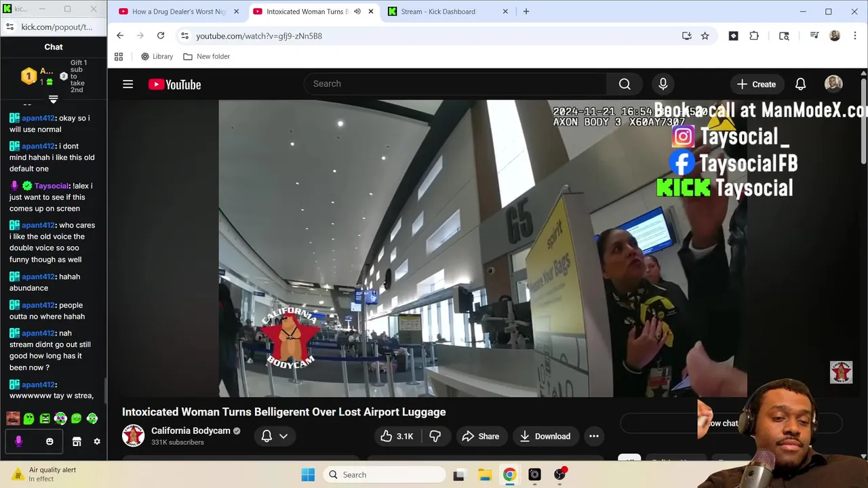Open Windows Start menu
Viewport: 868px width, 488px height.
coord(308,474)
